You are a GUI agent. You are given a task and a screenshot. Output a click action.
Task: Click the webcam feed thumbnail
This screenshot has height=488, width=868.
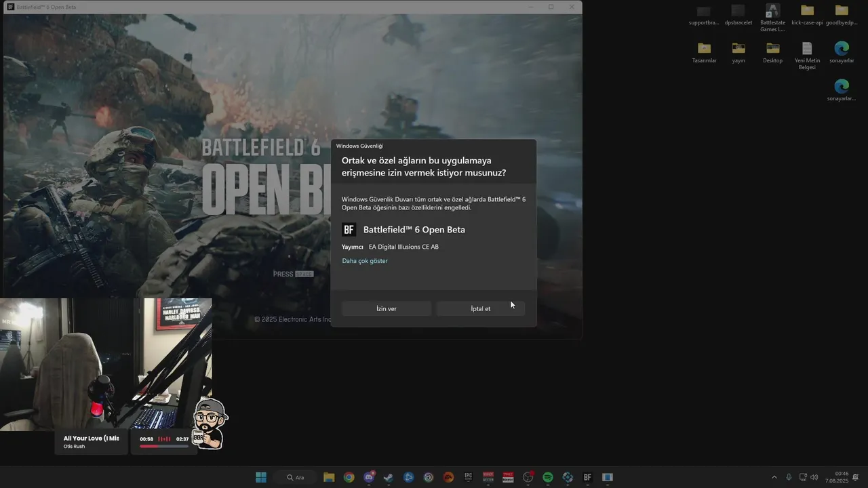pyautogui.click(x=106, y=365)
